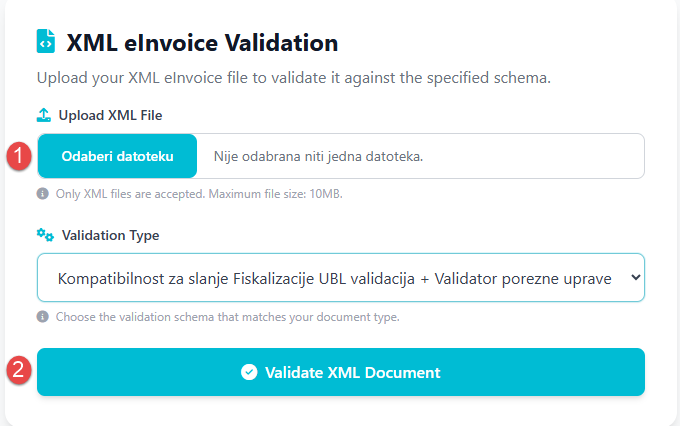Click the gears icon next to Validation Type
Image resolution: width=680 pixels, height=426 pixels.
(x=45, y=235)
